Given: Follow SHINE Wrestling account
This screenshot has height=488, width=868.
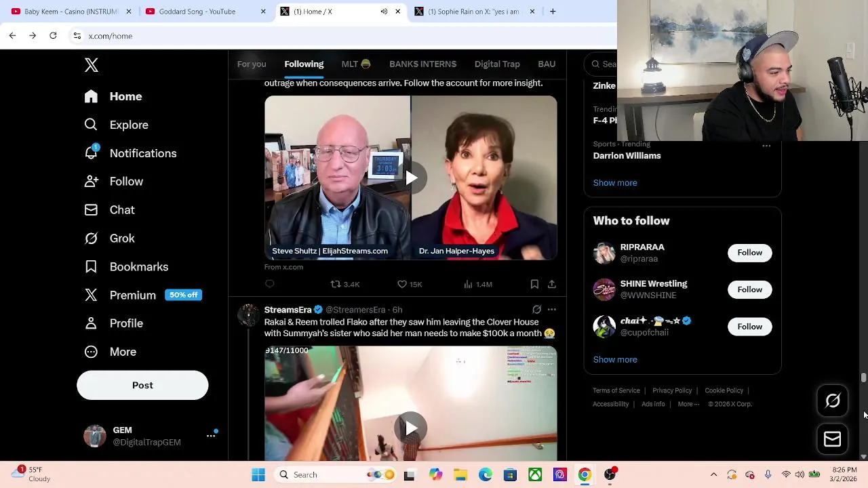Looking at the screenshot, I should click(x=749, y=289).
